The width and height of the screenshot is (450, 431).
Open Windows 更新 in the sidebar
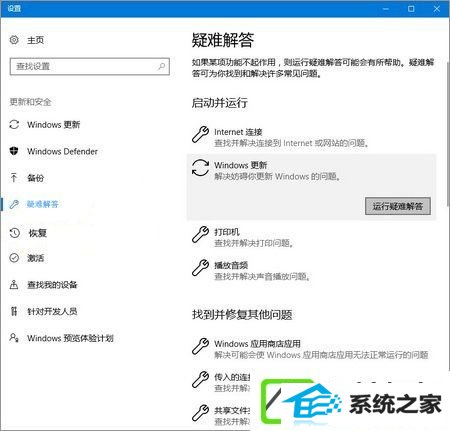coord(54,125)
